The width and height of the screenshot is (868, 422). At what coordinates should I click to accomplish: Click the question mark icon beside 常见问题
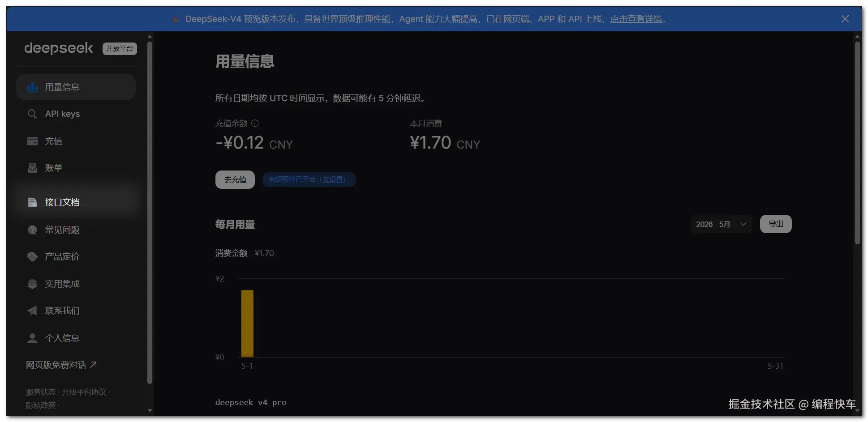point(32,230)
